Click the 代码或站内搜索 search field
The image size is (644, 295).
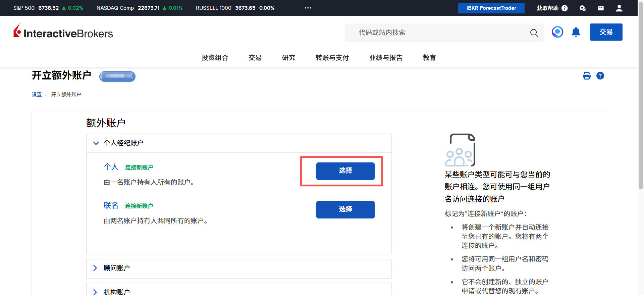(x=436, y=33)
